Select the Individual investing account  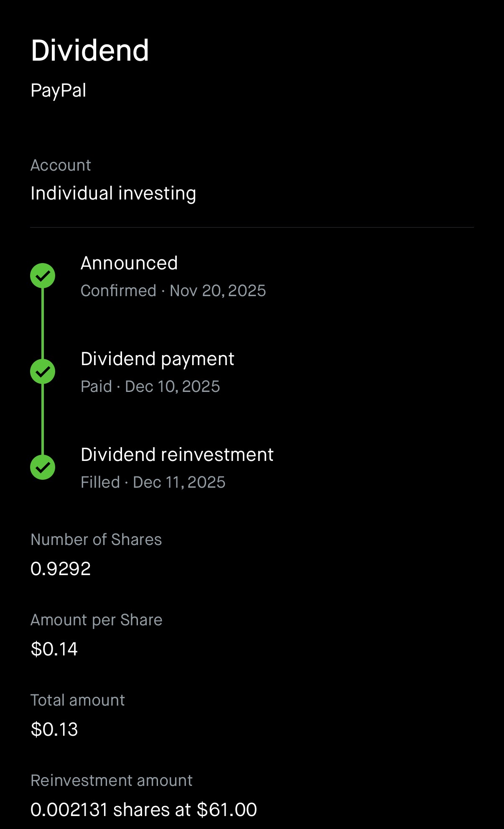click(x=113, y=193)
